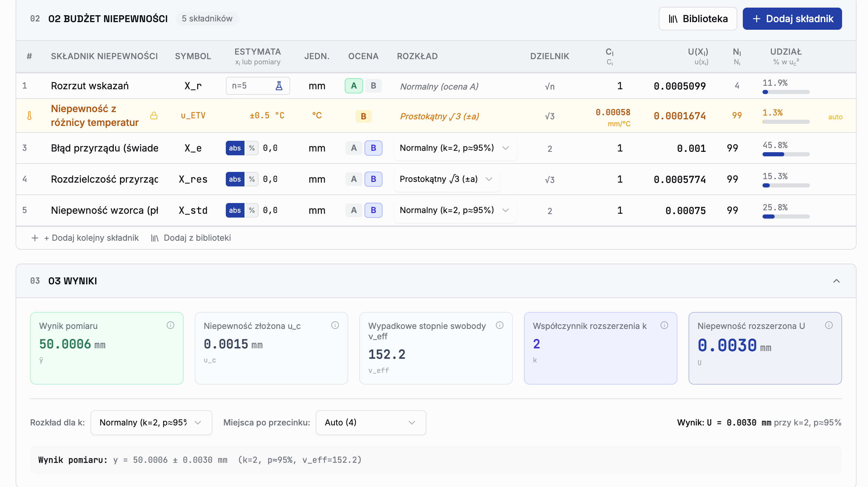Viewport: 868px width, 487px height.
Task: Click the flask icon in Rozrzut wskazań row
Action: 279,86
